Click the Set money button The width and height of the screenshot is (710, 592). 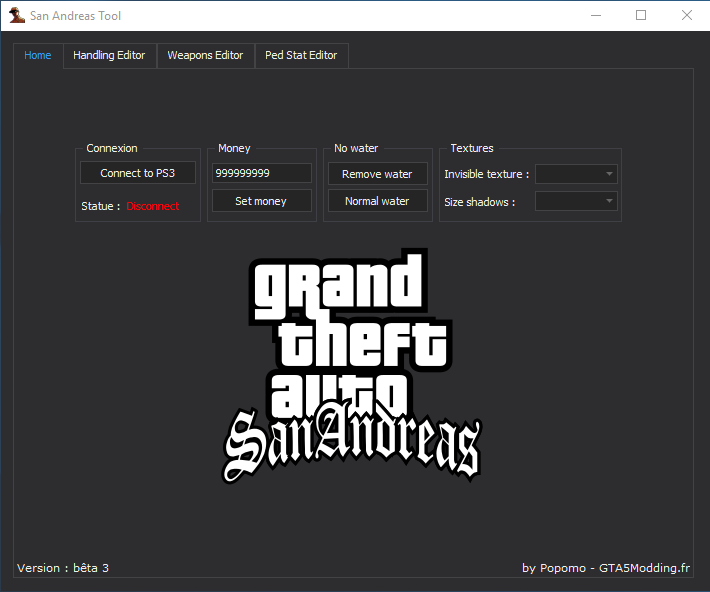tap(261, 201)
